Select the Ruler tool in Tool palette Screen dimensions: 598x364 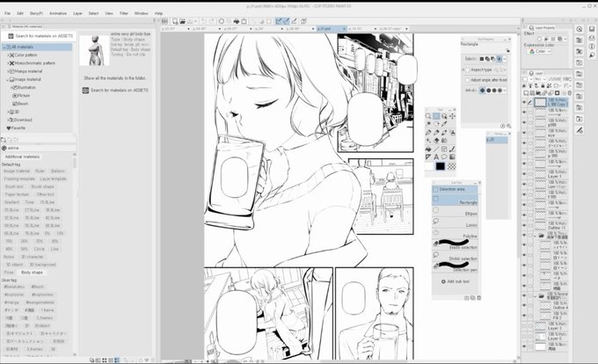click(428, 157)
